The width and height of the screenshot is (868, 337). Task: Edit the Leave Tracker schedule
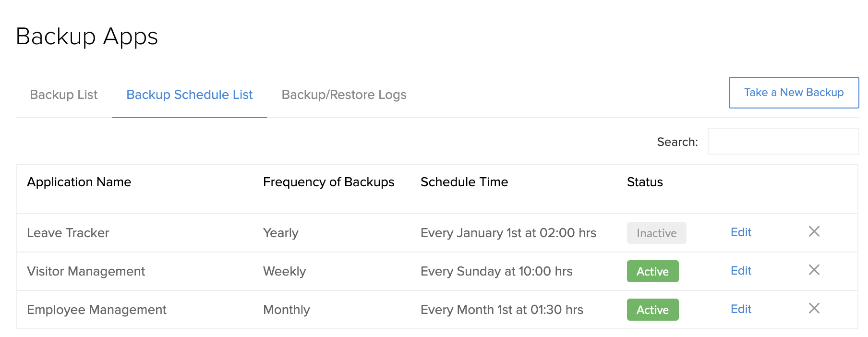tap(741, 232)
